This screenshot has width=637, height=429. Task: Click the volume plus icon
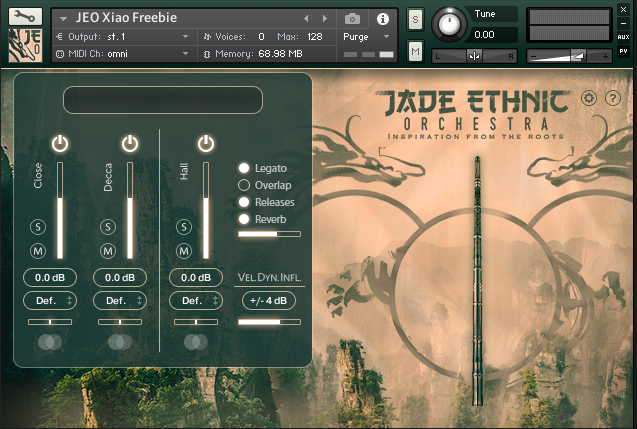tap(605, 56)
